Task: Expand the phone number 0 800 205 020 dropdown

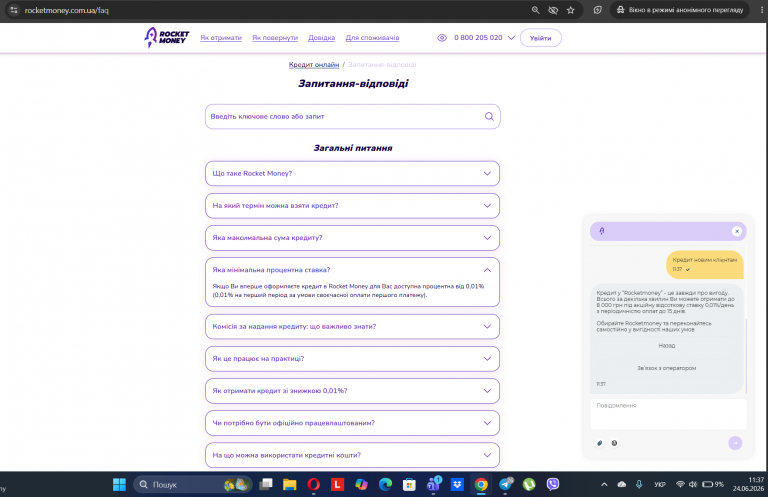Action: click(x=511, y=38)
